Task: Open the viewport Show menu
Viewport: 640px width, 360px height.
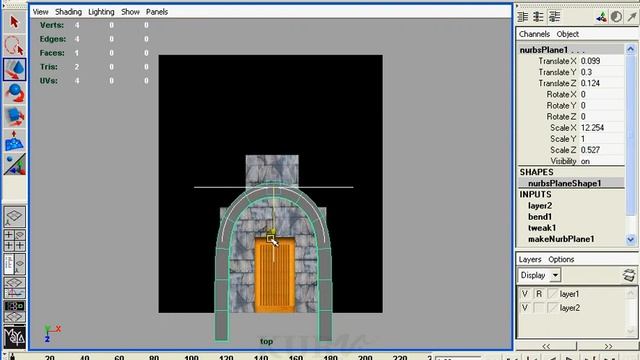Action: tap(130, 12)
